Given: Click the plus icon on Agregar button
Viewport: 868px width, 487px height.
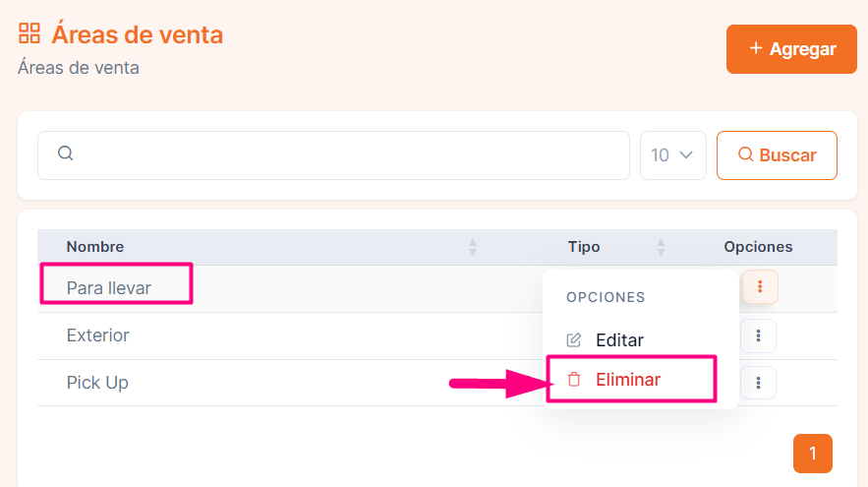Looking at the screenshot, I should (756, 48).
